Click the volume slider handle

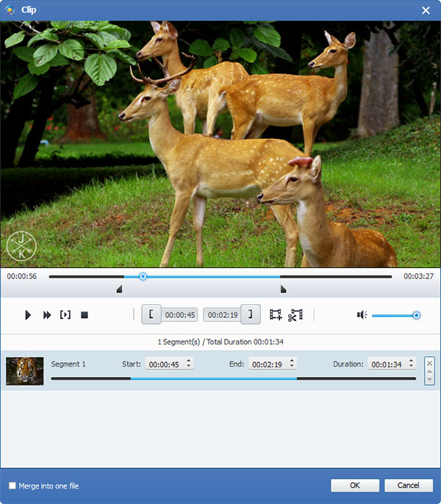tap(416, 315)
